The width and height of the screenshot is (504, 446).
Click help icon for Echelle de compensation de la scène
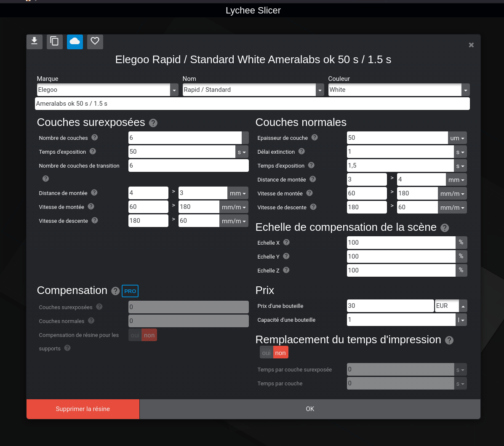[445, 228]
